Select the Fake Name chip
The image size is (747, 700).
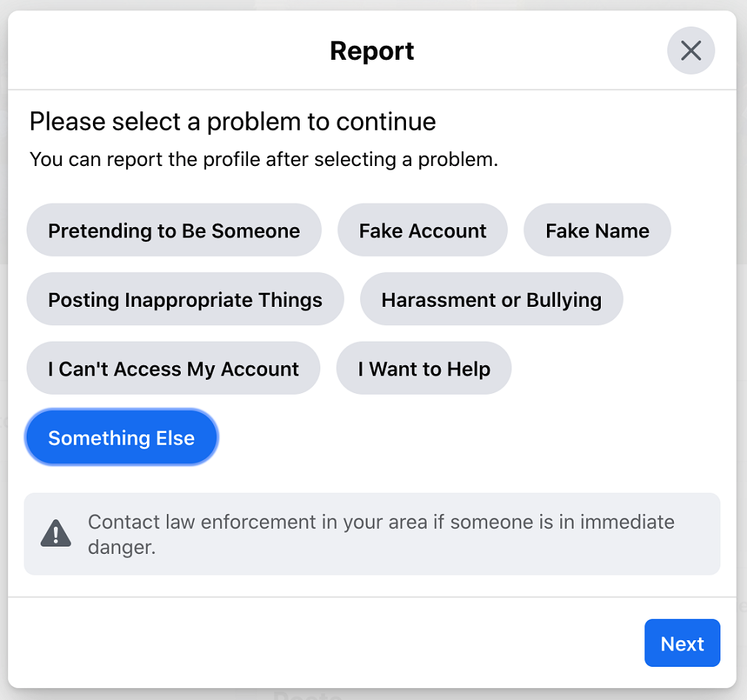(596, 230)
